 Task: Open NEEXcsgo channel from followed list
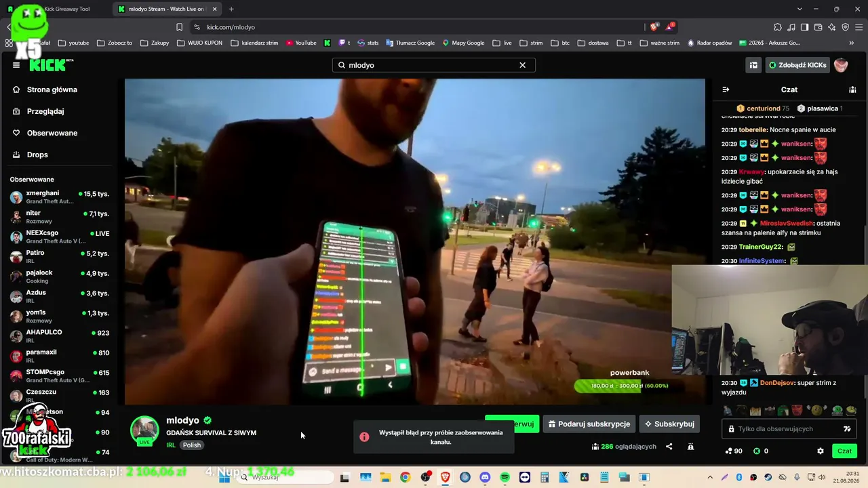pyautogui.click(x=60, y=237)
